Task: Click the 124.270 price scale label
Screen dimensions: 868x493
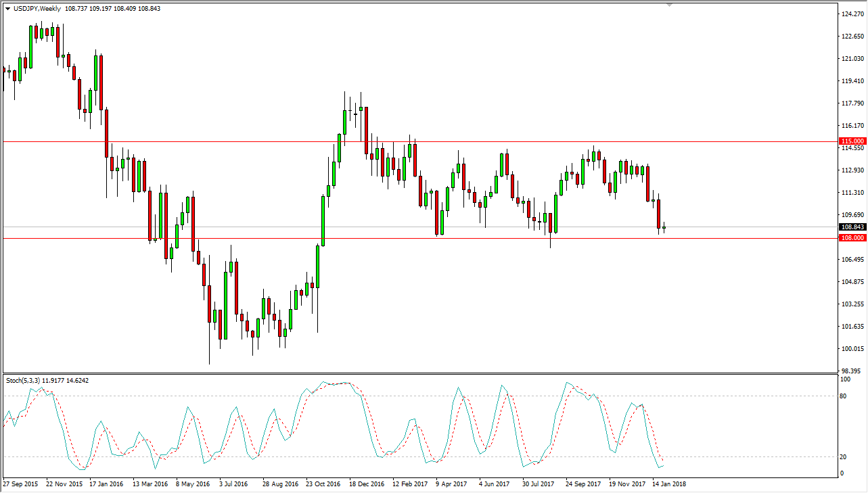Action: tap(852, 14)
